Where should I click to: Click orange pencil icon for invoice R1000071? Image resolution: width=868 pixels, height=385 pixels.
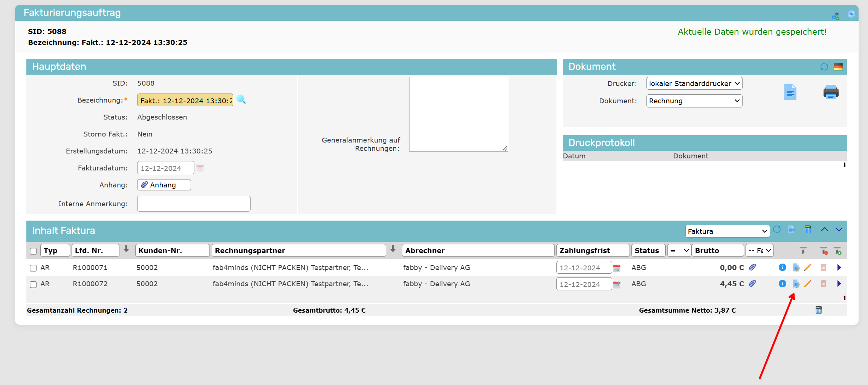[x=808, y=267]
